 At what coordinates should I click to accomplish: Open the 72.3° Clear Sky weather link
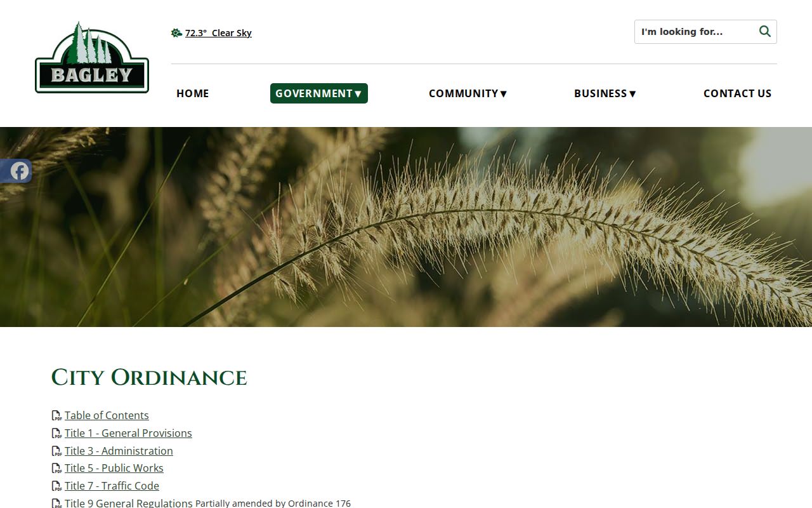click(218, 33)
